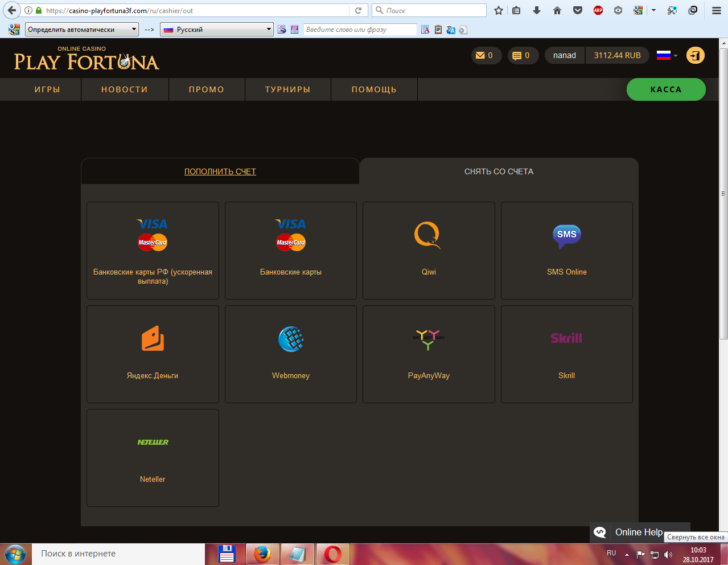Viewport: 728px width, 565px height.
Task: Choose the PayAnyWay payment tile
Action: pos(429,354)
